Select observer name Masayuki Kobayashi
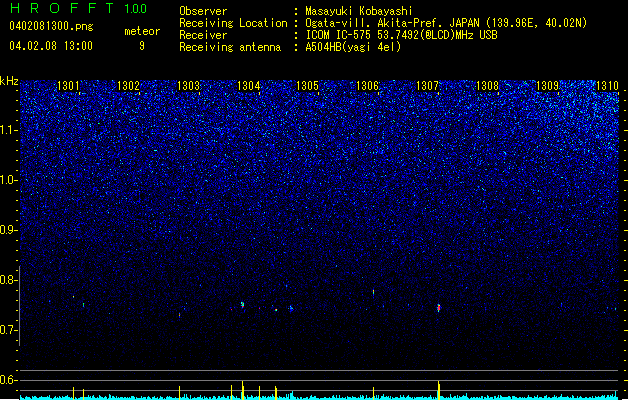This screenshot has width=629, height=400. coord(359,11)
